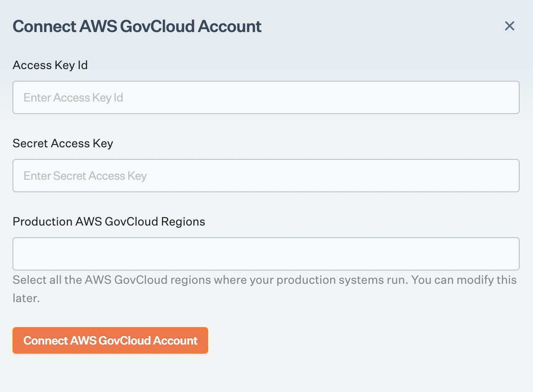
Task: Click the orange Connect AWS GovCloud Account button
Action: tap(110, 340)
